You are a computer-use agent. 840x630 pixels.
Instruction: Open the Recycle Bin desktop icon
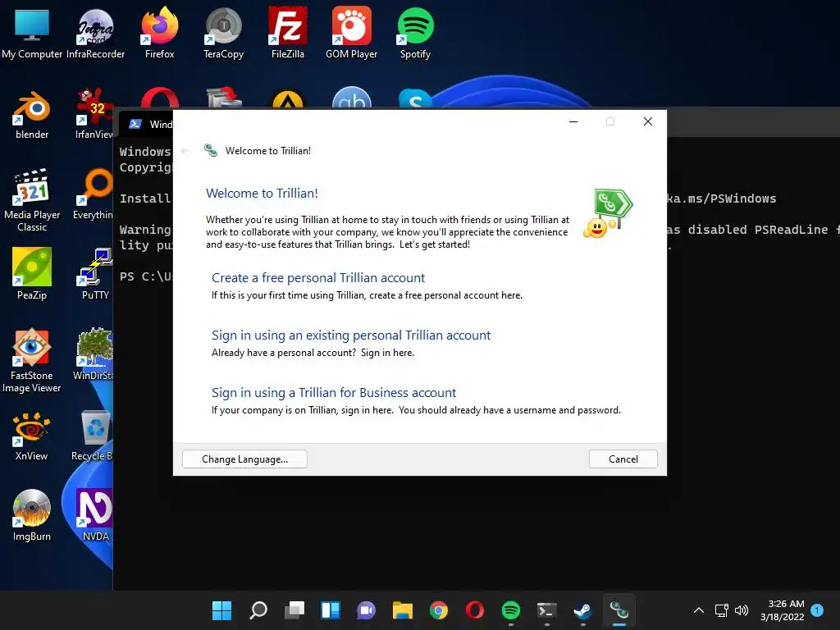94,436
